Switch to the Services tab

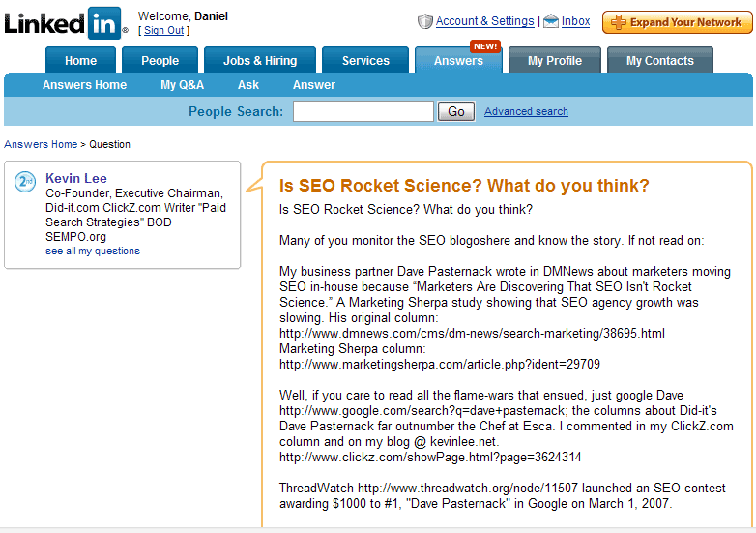(x=365, y=60)
